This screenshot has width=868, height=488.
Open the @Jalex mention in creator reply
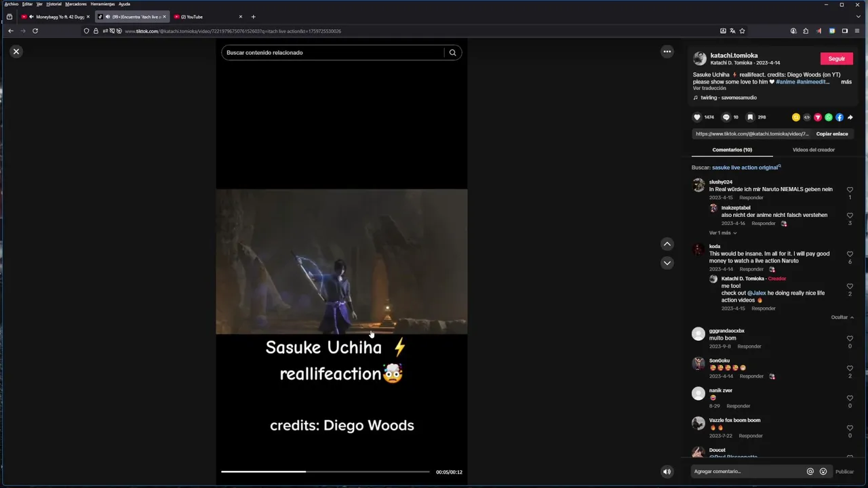[757, 293]
